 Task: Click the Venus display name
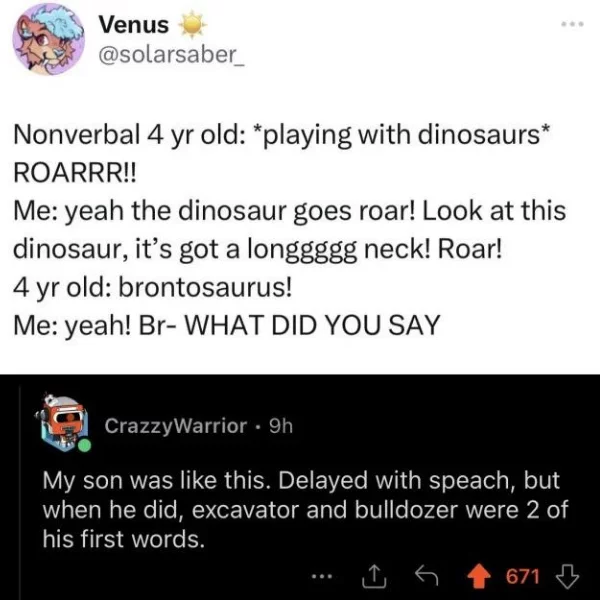click(134, 25)
